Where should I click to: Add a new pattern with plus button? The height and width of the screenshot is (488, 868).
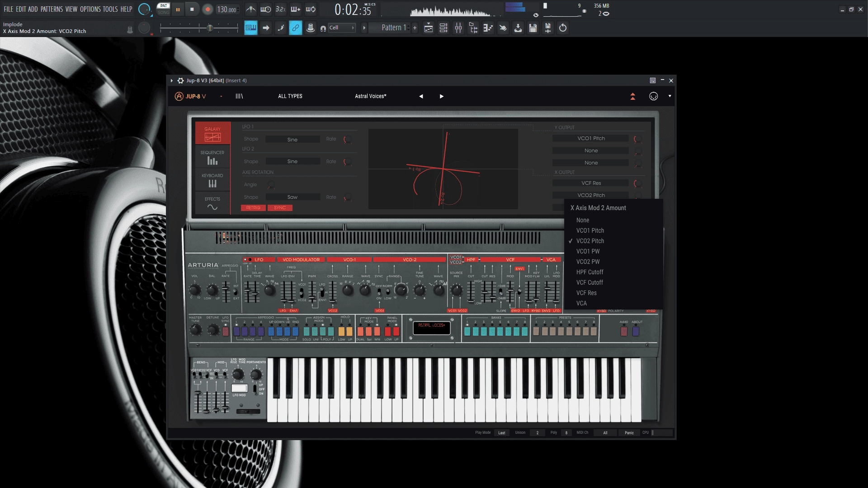[415, 28]
